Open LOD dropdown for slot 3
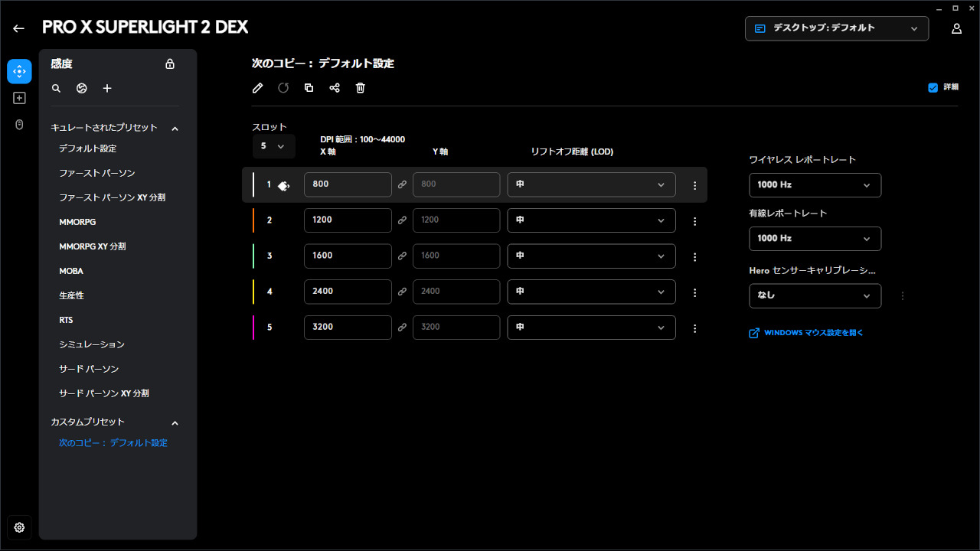The width and height of the screenshot is (980, 551). 592,256
